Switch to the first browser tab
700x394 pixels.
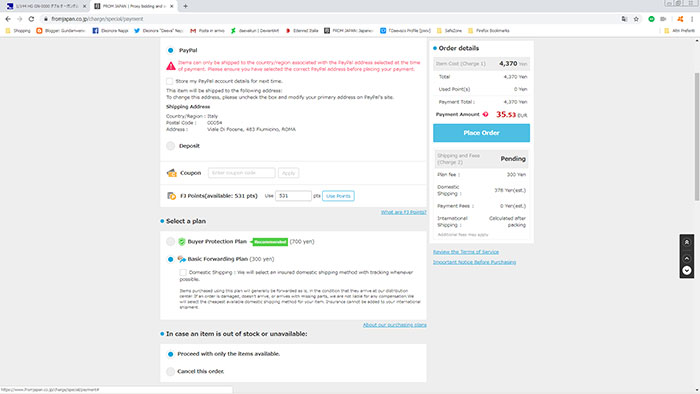[x=45, y=6]
